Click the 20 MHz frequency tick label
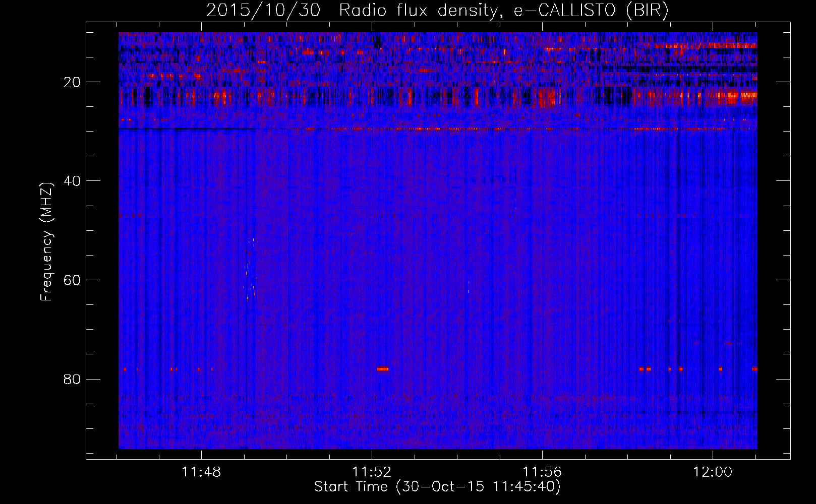The height and width of the screenshot is (504, 816). (x=73, y=82)
